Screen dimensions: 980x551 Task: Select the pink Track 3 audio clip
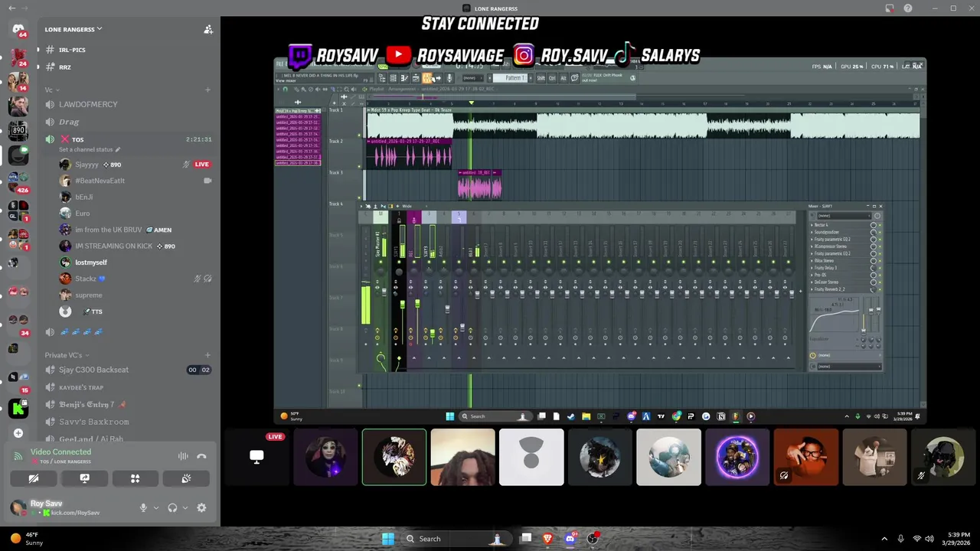point(479,184)
